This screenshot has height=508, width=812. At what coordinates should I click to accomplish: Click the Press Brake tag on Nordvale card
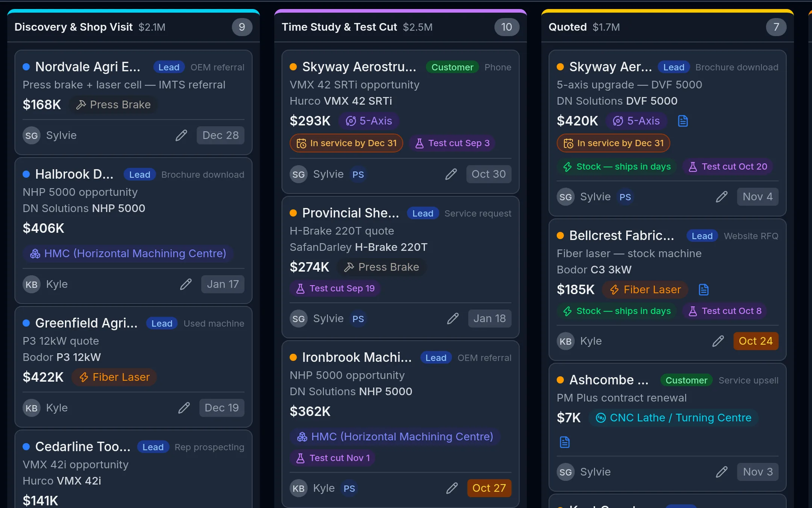point(113,105)
